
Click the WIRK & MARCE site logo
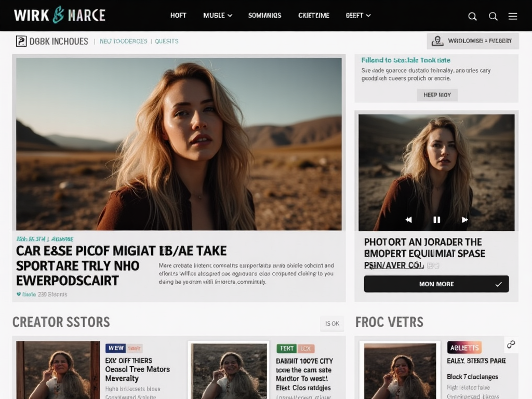point(59,15)
